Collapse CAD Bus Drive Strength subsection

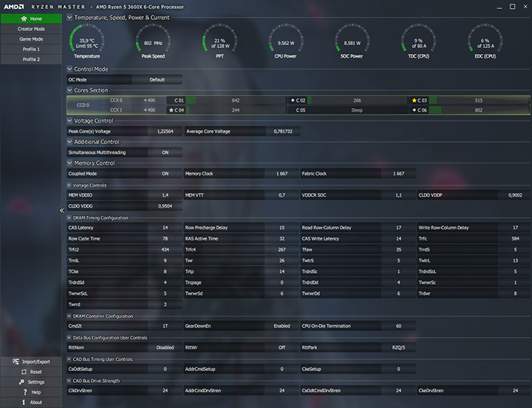[x=69, y=381]
